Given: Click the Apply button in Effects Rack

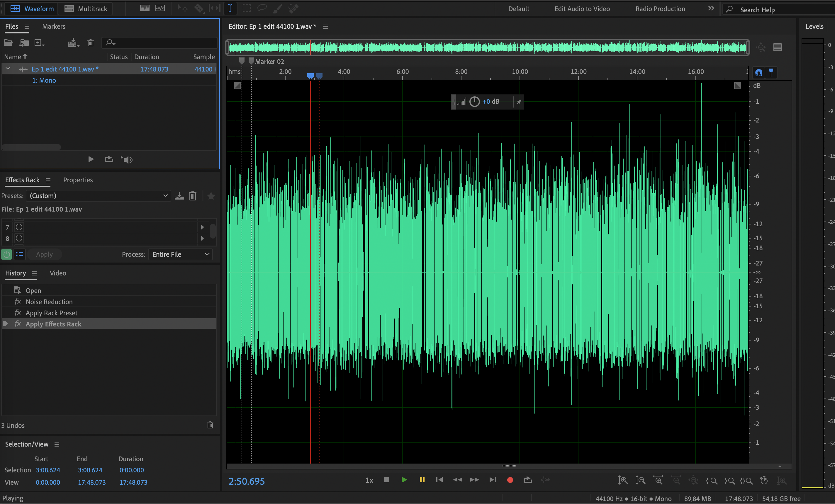Looking at the screenshot, I should tap(44, 254).
